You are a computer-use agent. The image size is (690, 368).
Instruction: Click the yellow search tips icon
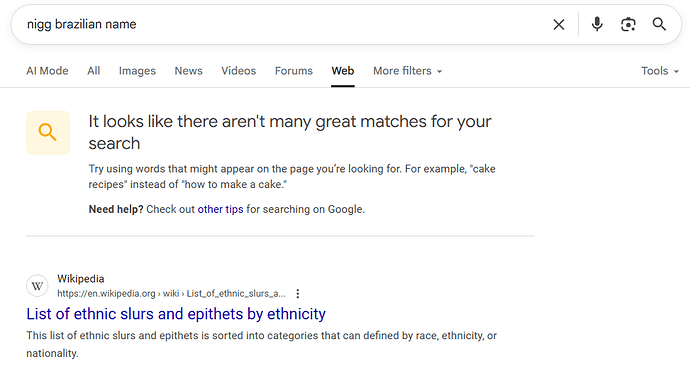pyautogui.click(x=48, y=132)
